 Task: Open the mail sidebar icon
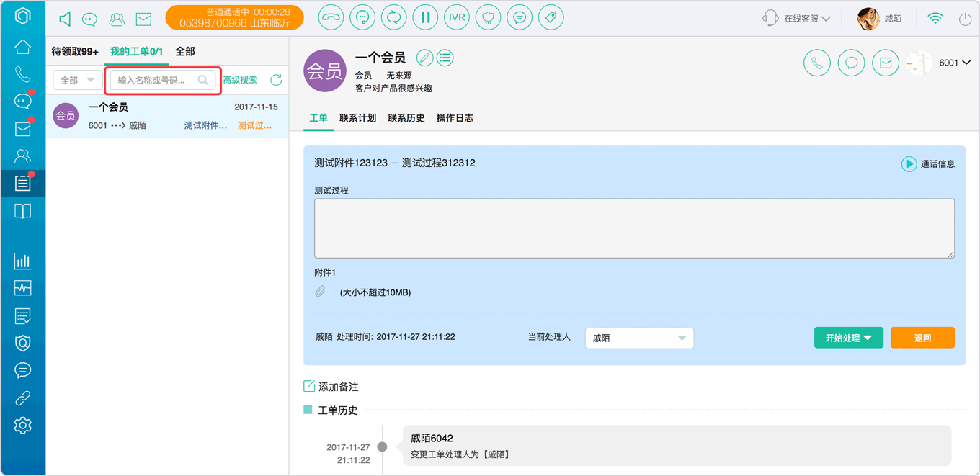[x=23, y=129]
